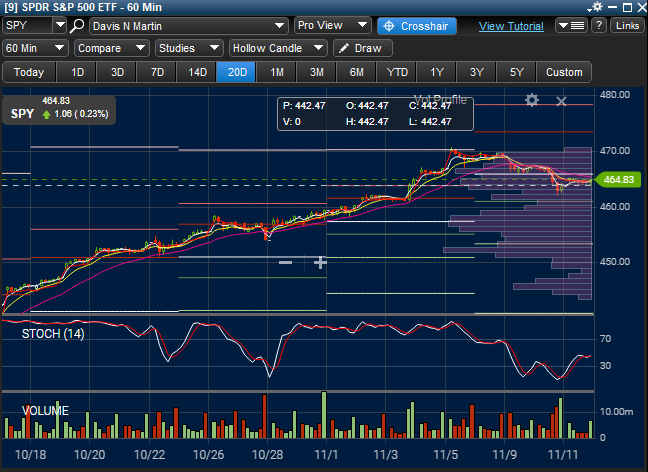
Task: Open the Davis N Martin account dropdown
Action: 188,26
